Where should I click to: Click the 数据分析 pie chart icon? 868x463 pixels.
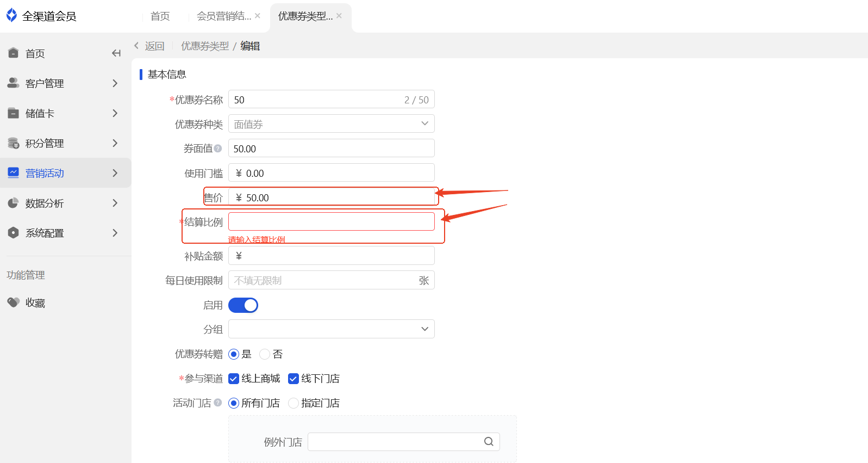[14, 203]
